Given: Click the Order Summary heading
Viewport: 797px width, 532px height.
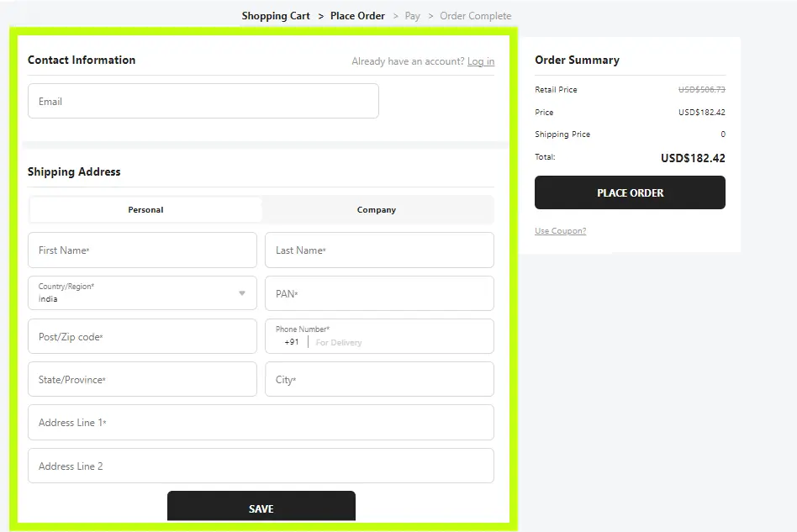Looking at the screenshot, I should (577, 60).
